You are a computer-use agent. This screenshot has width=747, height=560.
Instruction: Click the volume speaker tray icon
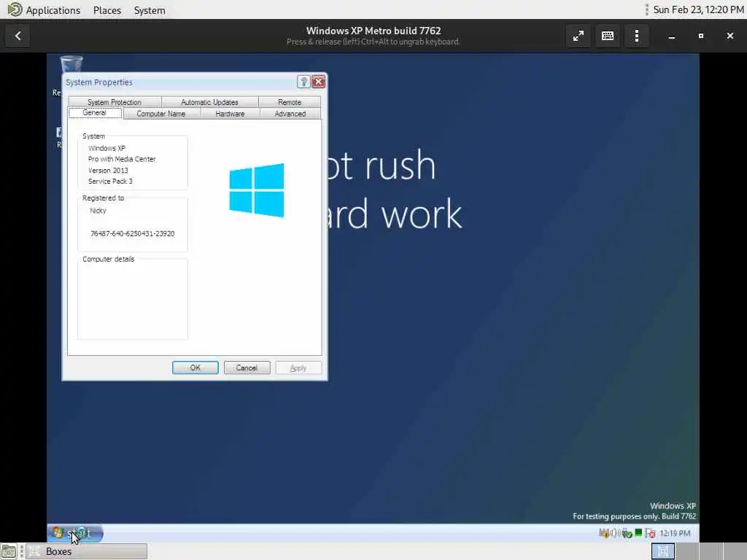point(614,533)
